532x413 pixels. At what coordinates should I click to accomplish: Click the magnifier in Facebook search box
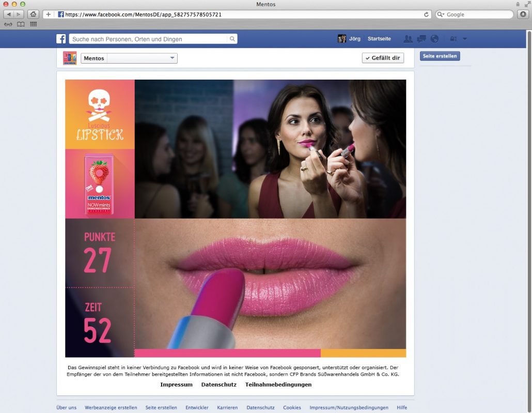(232, 39)
